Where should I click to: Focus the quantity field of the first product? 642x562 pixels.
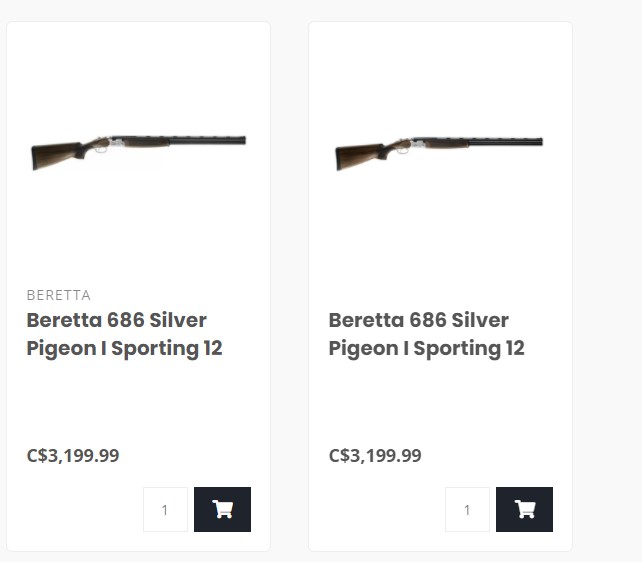point(165,509)
